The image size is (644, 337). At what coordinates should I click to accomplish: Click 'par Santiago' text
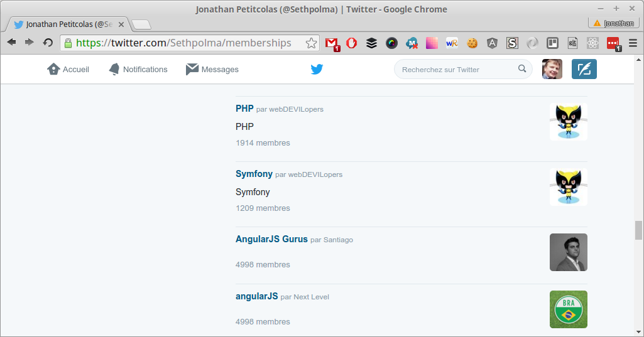tap(332, 240)
